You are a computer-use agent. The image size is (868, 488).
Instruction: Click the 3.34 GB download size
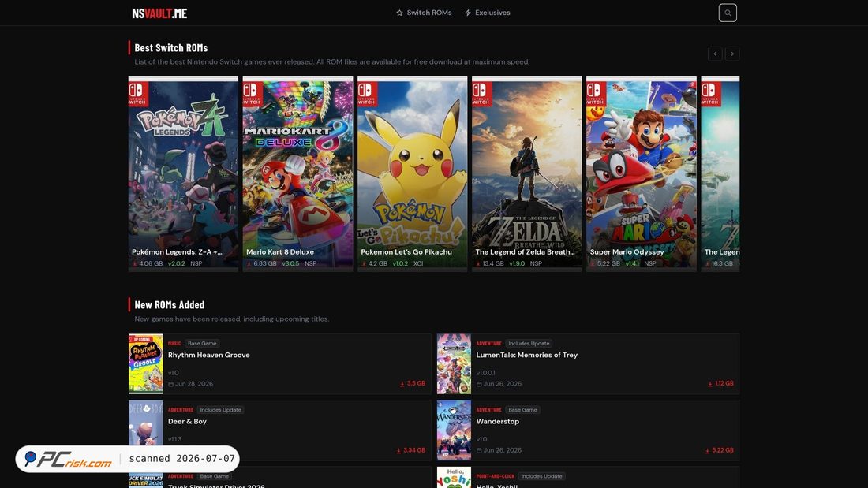tap(411, 450)
